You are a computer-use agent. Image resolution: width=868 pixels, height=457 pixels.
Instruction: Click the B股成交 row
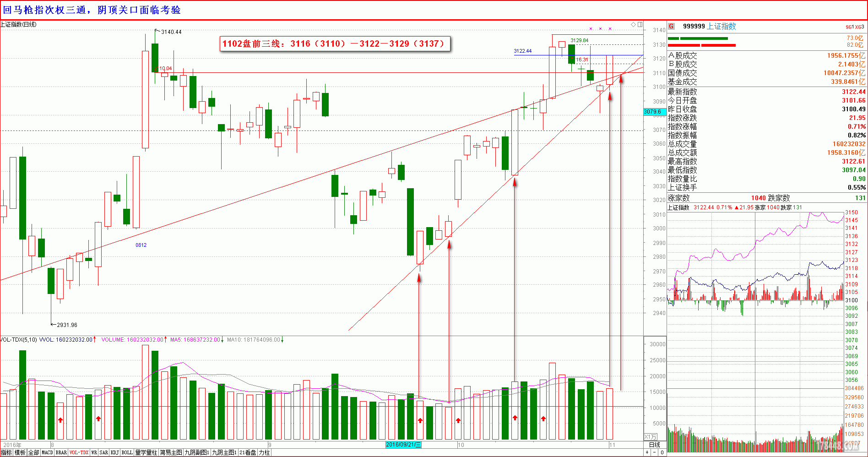click(767, 64)
